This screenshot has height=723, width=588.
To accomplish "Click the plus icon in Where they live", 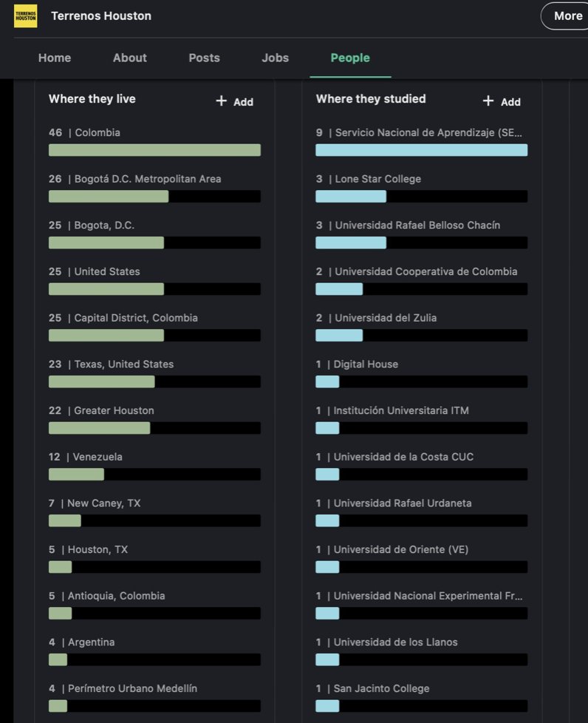I will tap(222, 101).
